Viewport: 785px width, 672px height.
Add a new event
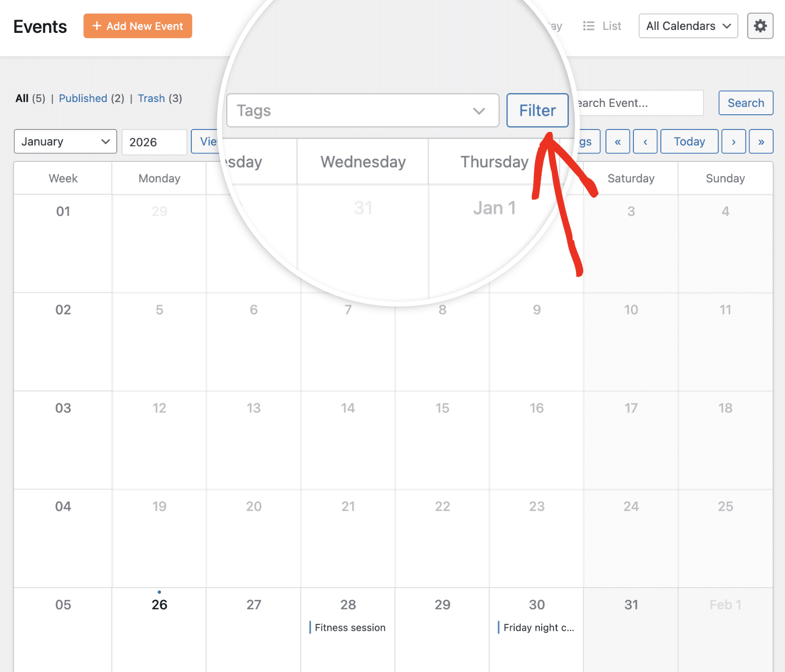click(137, 26)
